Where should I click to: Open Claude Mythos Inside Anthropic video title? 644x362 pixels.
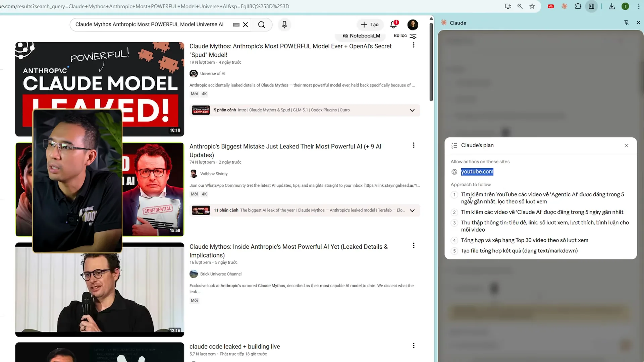tap(288, 251)
